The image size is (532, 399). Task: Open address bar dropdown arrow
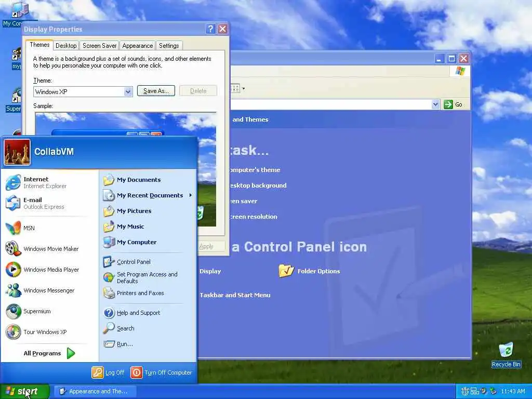436,104
